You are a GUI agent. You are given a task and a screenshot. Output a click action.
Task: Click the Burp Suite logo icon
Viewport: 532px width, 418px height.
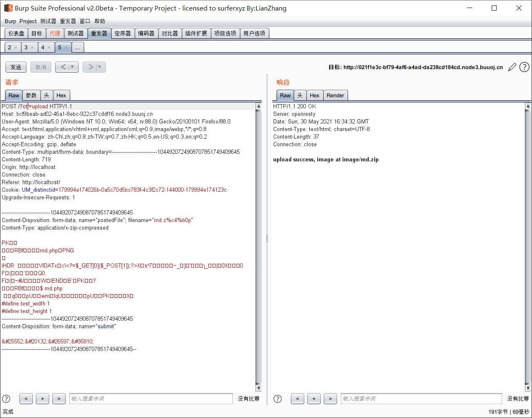8,8
